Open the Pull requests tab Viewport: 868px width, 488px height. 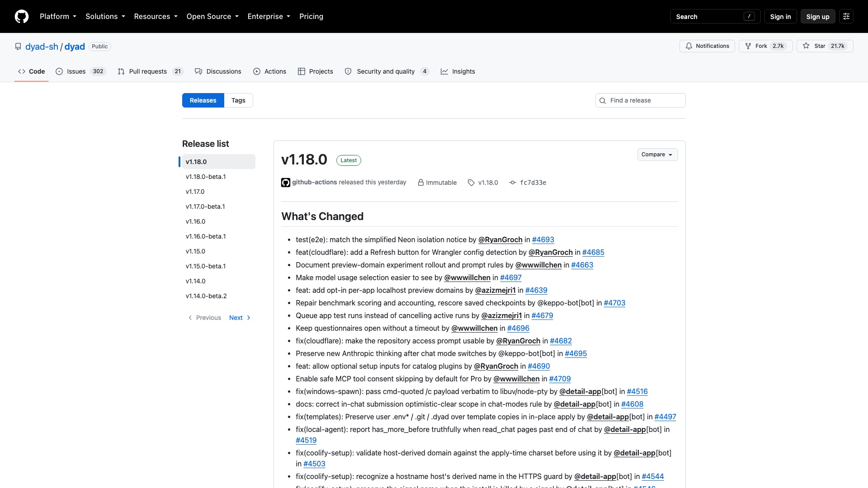(x=150, y=71)
